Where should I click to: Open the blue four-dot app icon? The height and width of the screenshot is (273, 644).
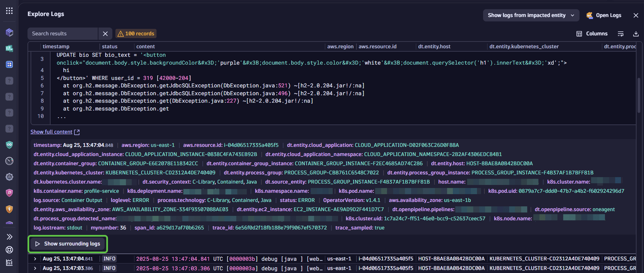tap(10, 64)
